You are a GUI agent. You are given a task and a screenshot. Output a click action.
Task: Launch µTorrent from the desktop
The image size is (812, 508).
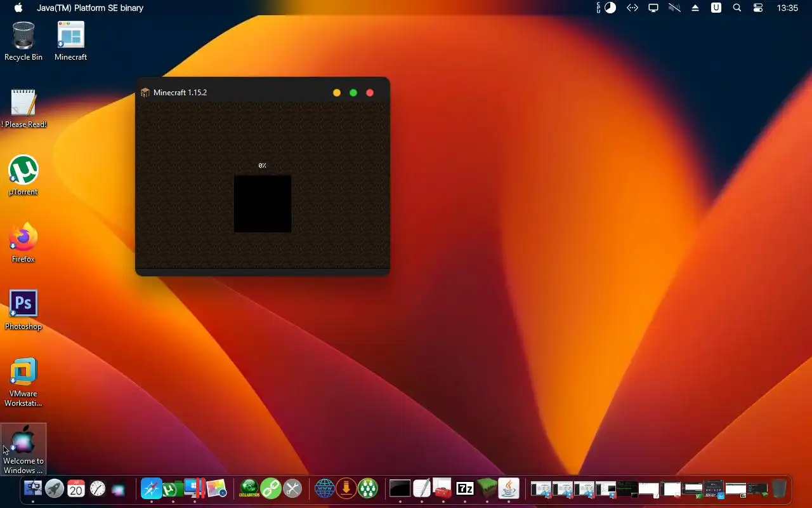23,176
